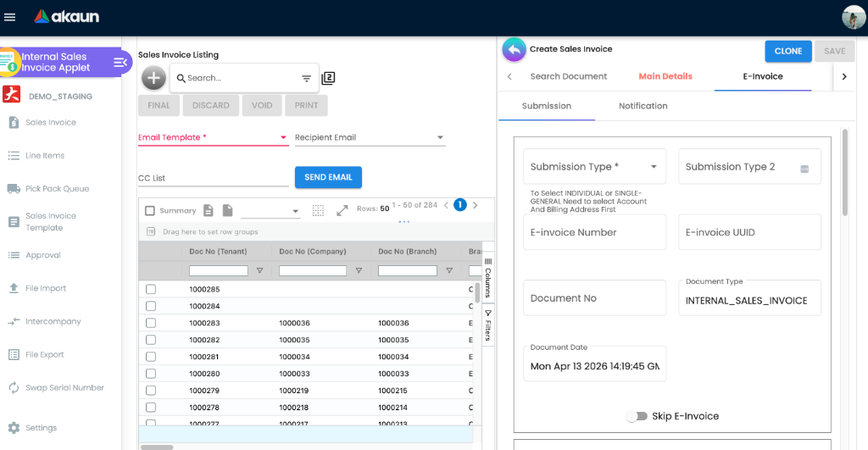Open Settings gear icon in sidebar

tap(14, 428)
